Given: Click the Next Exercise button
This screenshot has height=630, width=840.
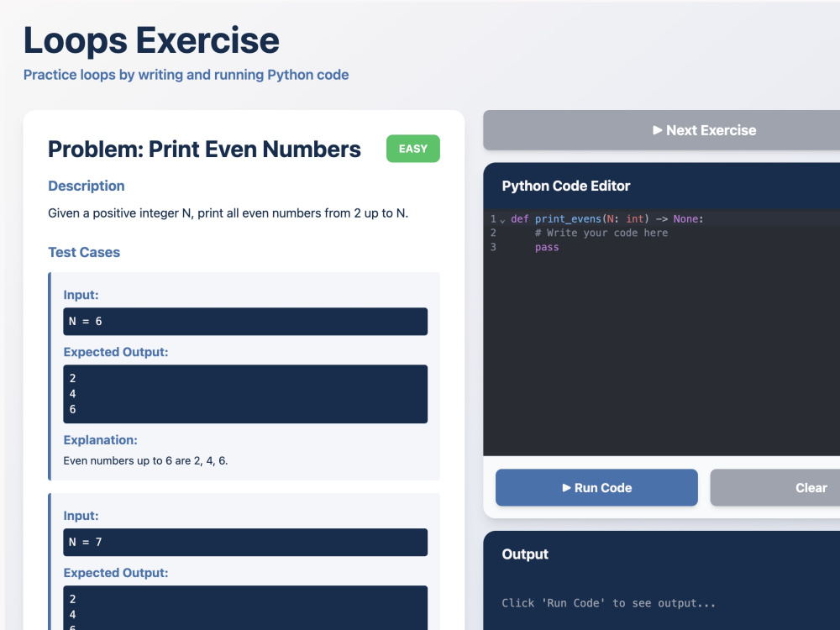Looking at the screenshot, I should pos(662,130).
